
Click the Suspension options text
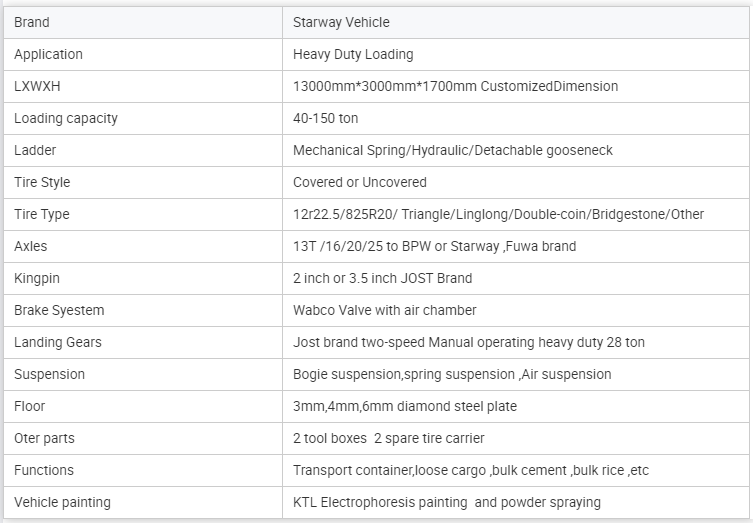coord(452,375)
